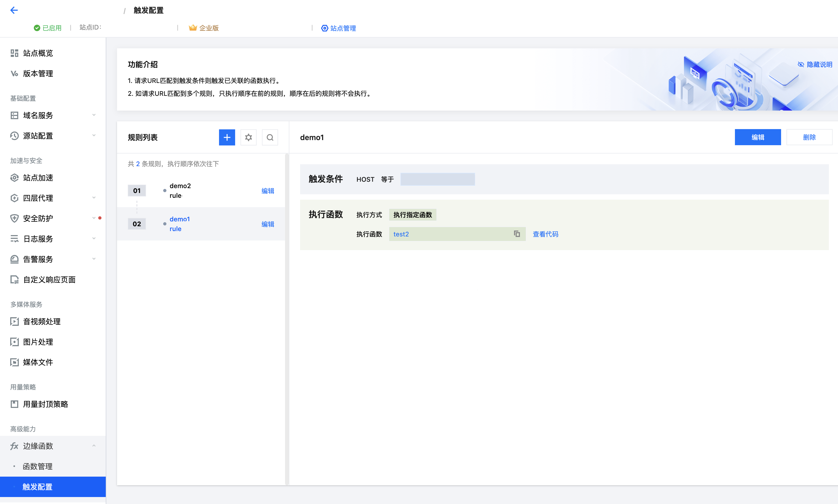Select 触发配置 in sidebar
Image resolution: width=838 pixels, height=504 pixels.
pos(37,487)
